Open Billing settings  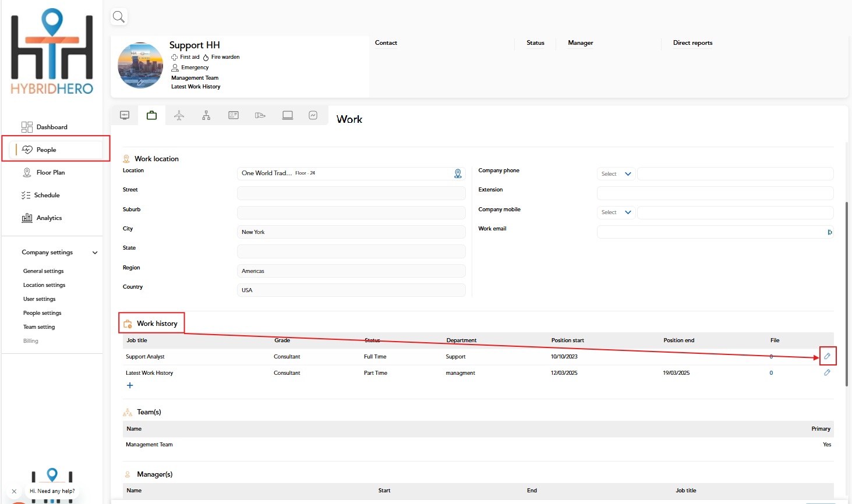pyautogui.click(x=30, y=341)
